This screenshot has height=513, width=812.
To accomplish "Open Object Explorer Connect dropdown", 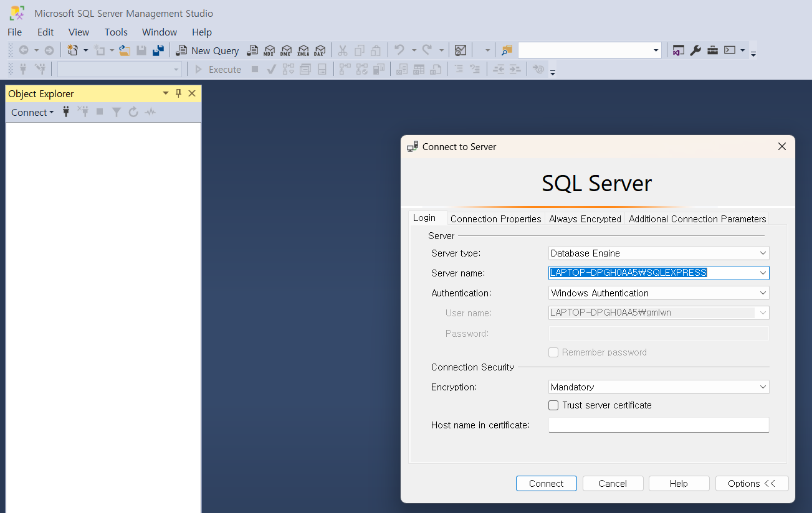I will coord(32,112).
